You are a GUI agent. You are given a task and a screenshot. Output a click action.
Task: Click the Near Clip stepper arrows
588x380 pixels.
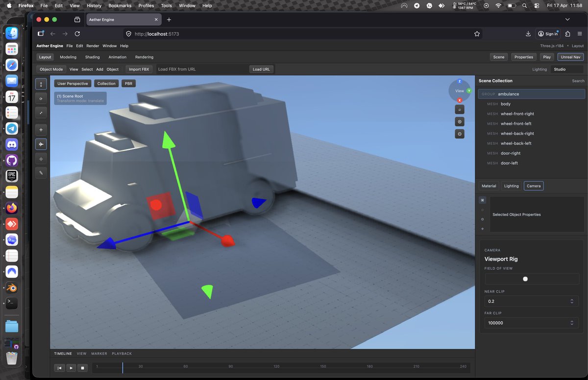572,301
